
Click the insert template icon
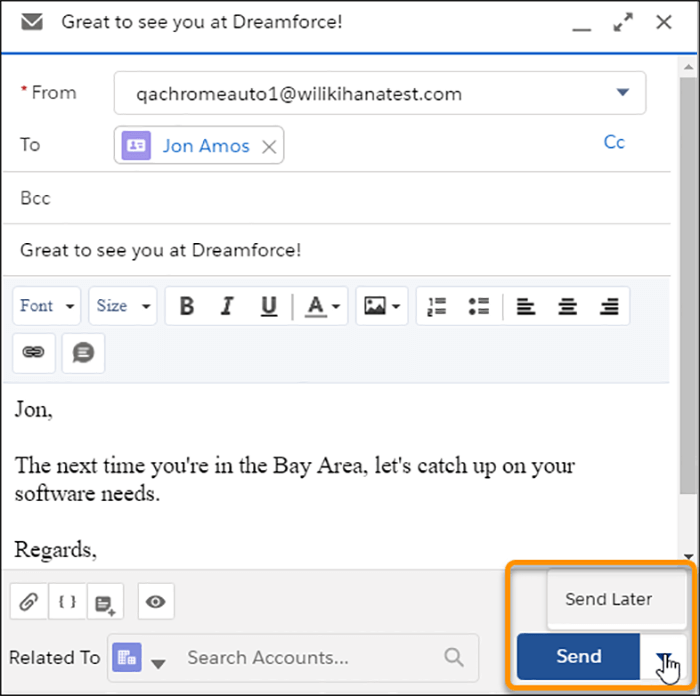105,601
